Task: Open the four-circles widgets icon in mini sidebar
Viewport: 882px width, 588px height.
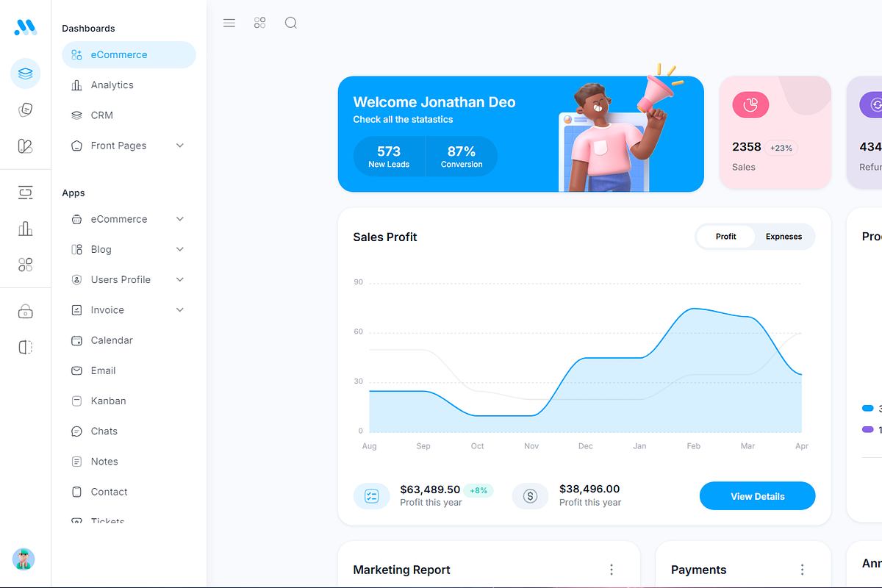Action: click(26, 265)
